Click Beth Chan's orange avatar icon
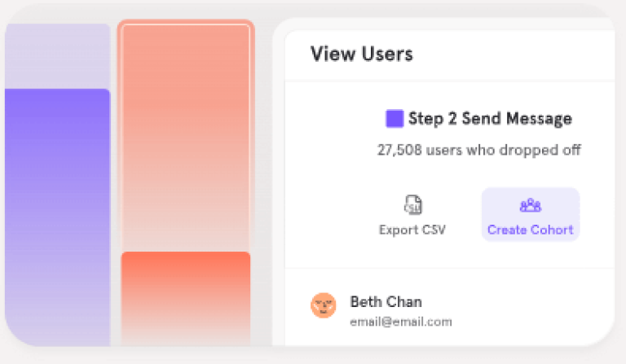The image size is (626, 364). click(324, 305)
